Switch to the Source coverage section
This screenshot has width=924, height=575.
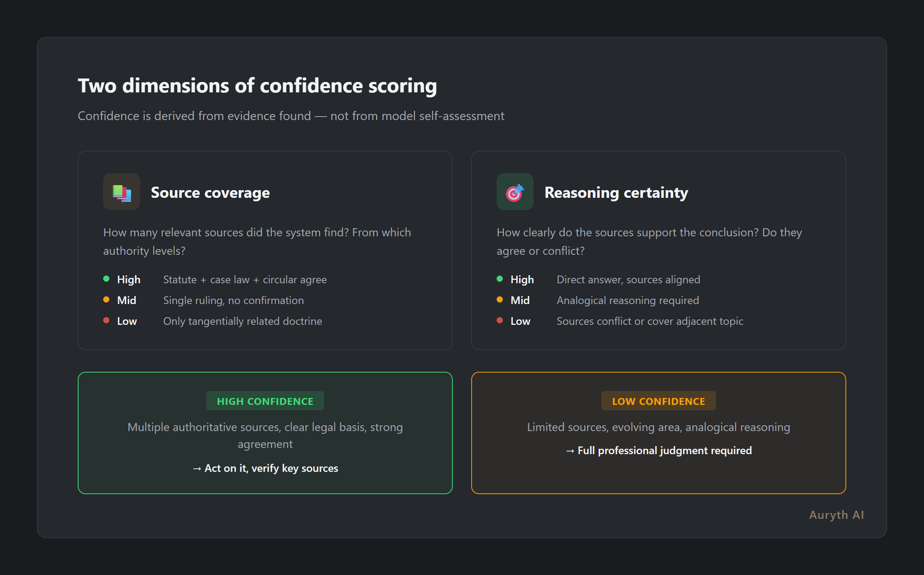[x=210, y=192]
